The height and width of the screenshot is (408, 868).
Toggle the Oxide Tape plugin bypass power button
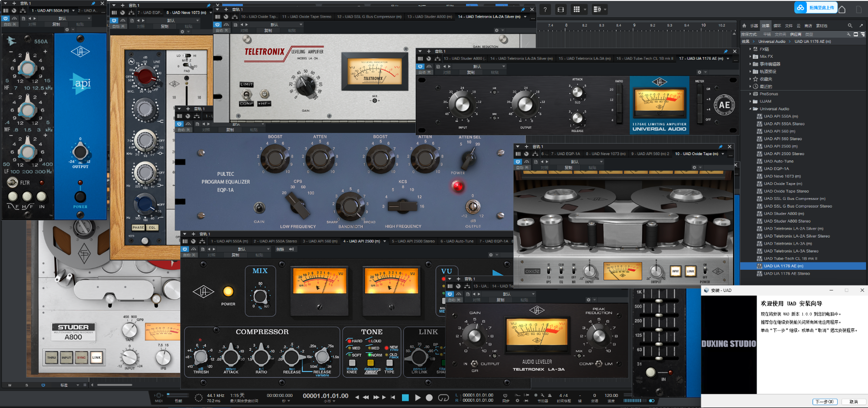(x=518, y=161)
